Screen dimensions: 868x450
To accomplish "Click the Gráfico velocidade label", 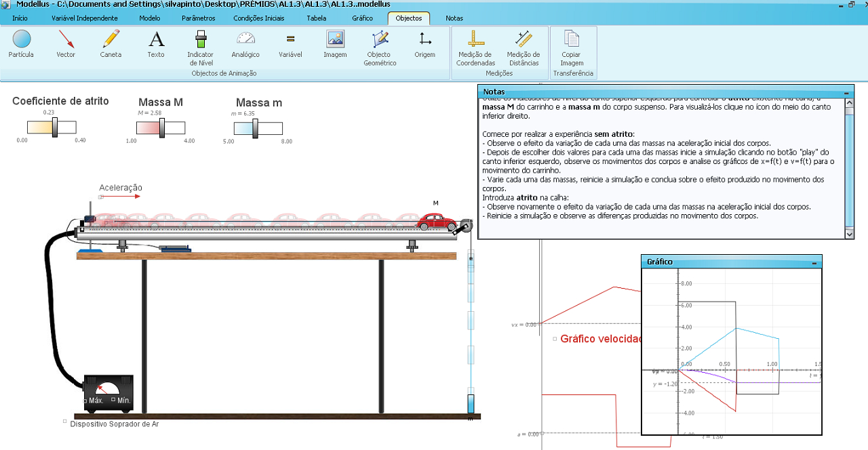I will pos(601,338).
